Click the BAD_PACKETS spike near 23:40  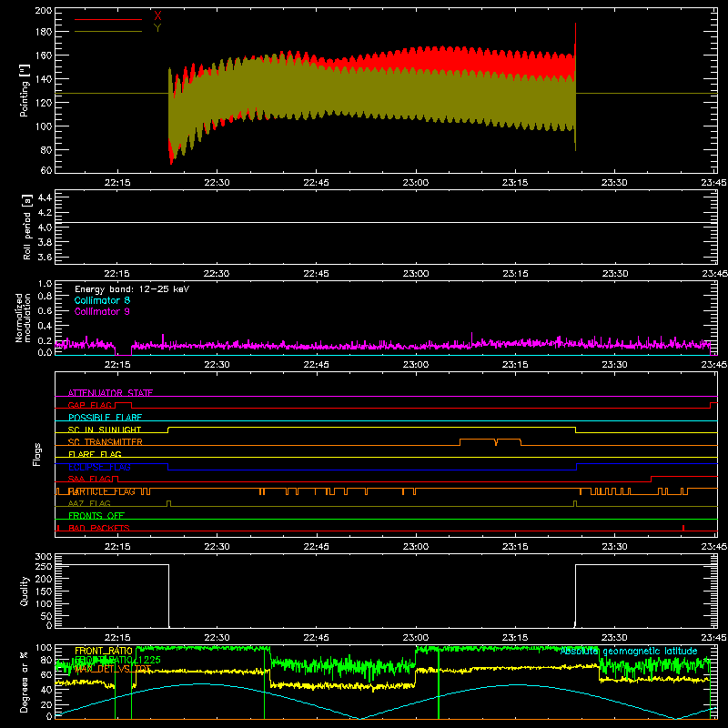[683, 528]
